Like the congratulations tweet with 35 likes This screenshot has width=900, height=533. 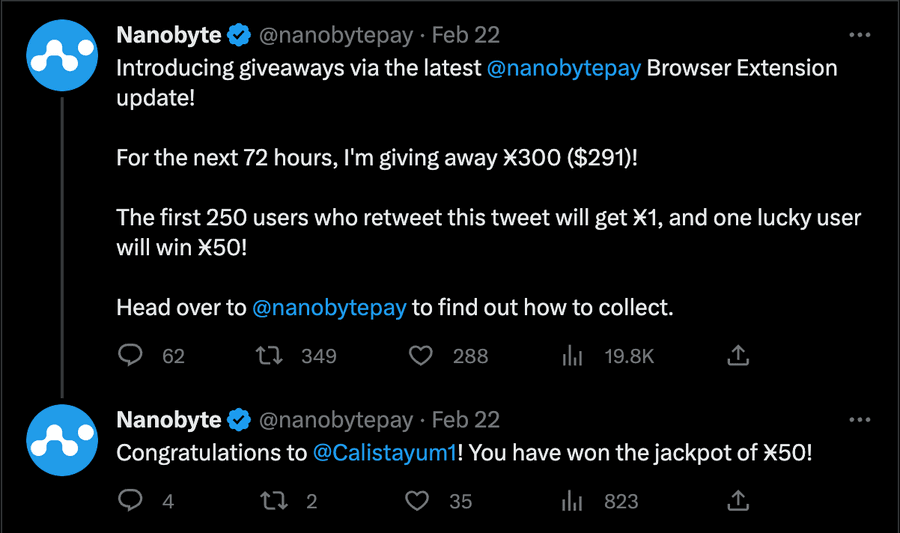[x=417, y=501]
